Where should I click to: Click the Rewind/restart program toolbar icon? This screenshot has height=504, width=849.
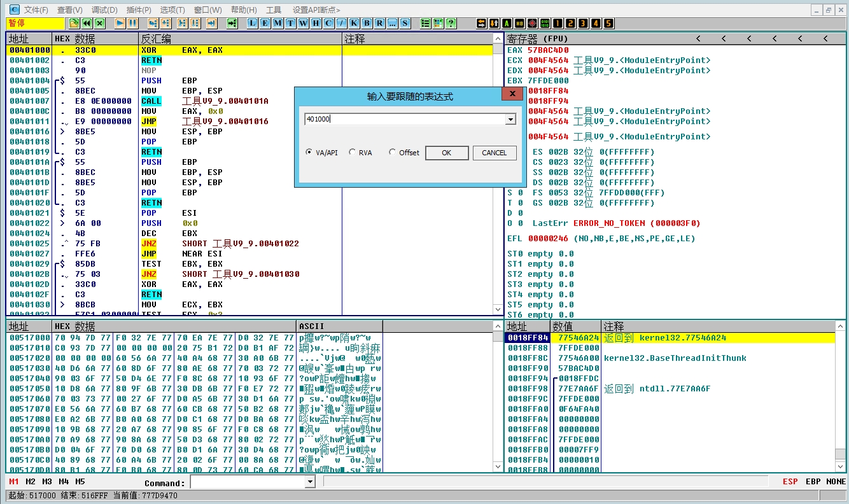click(x=87, y=23)
